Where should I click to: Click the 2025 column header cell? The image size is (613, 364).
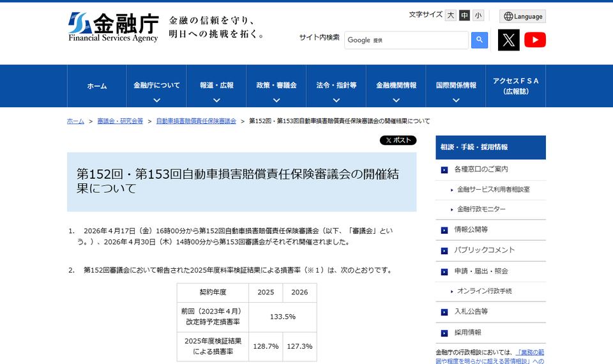click(266, 292)
